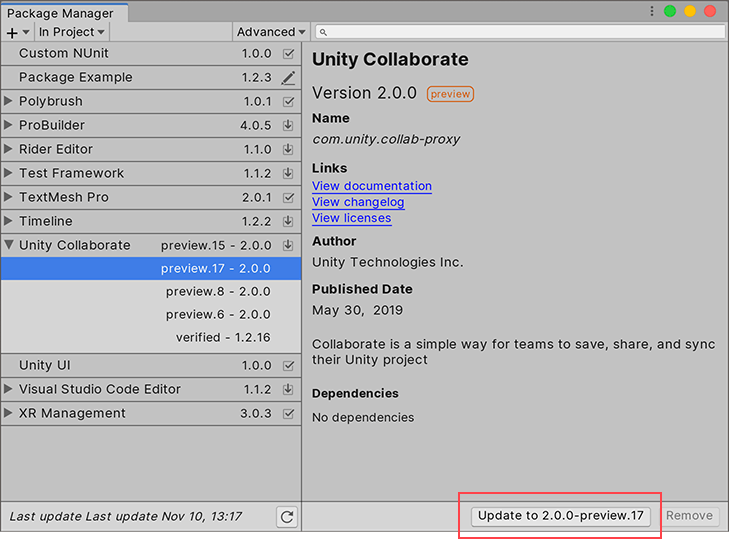Select the TextMesh Pro package name

click(x=64, y=198)
